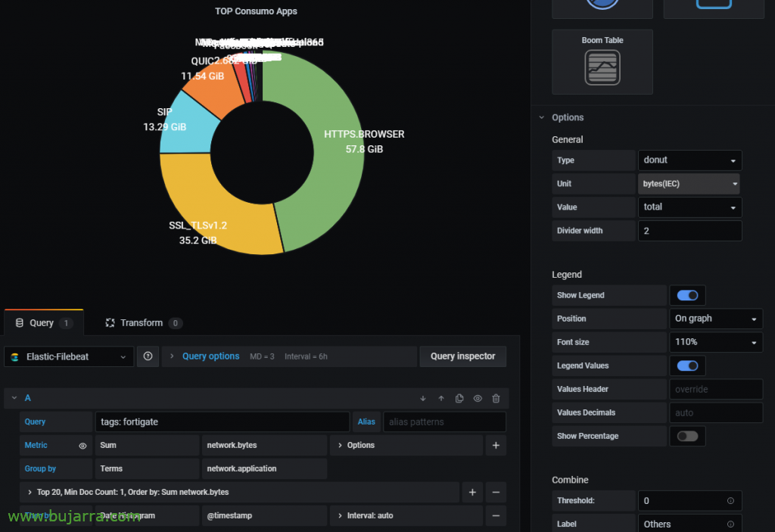Screen dimensions: 775x532
Task: Change the legend Position dropdown
Action: (714, 319)
